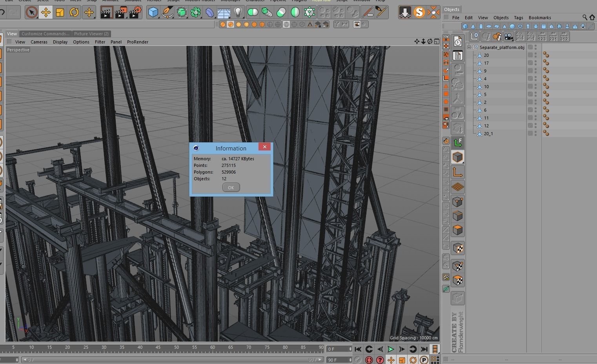The height and width of the screenshot is (364, 597).
Task: Add a Light object
Action: 238,12
